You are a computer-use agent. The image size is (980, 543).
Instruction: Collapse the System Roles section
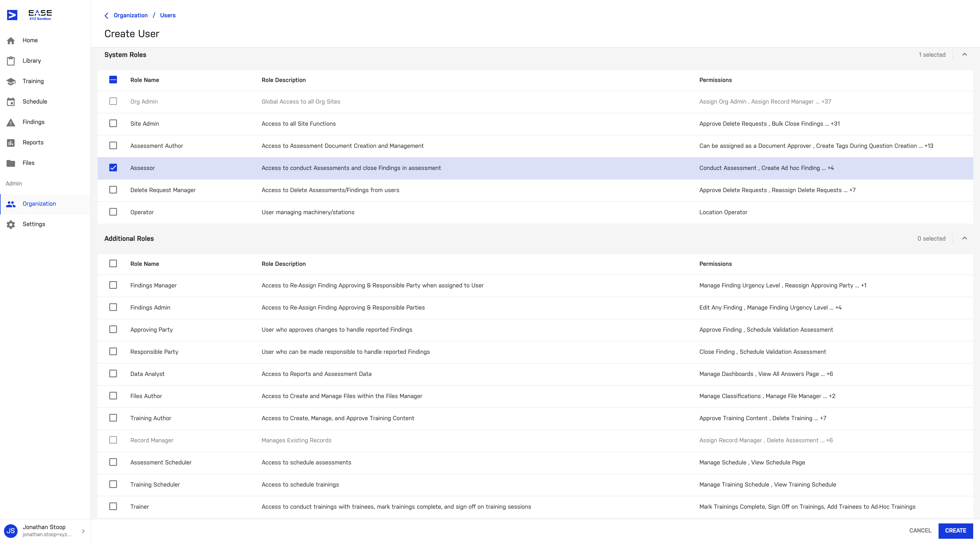[964, 54]
